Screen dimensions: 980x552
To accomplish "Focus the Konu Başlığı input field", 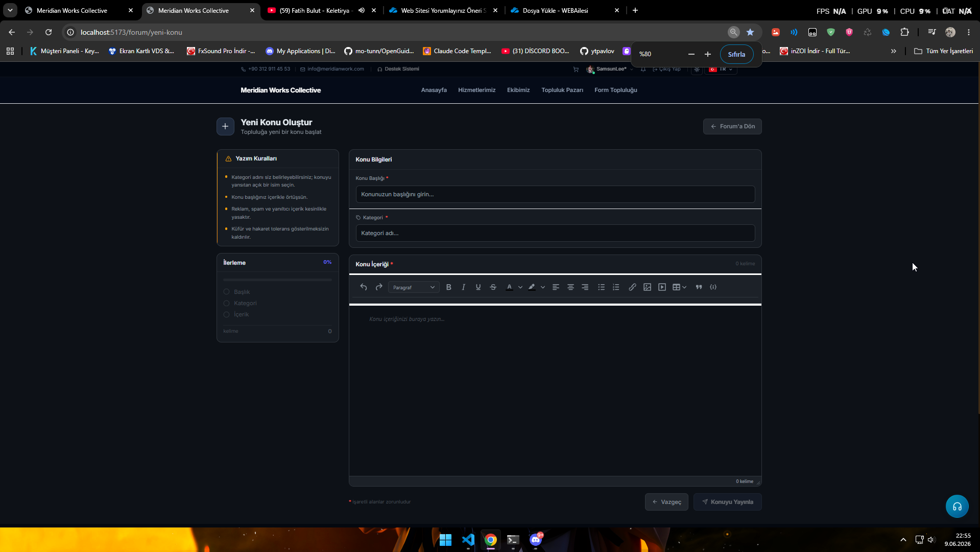I will [555, 194].
